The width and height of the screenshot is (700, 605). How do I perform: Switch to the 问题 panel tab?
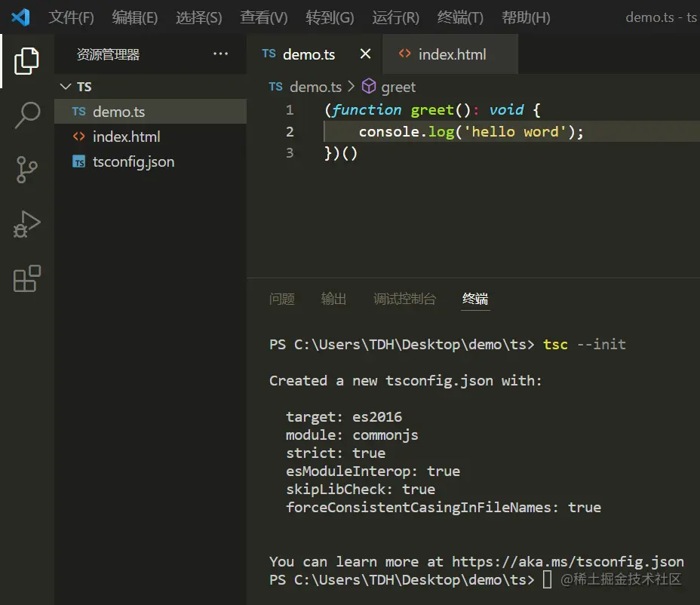pos(281,299)
